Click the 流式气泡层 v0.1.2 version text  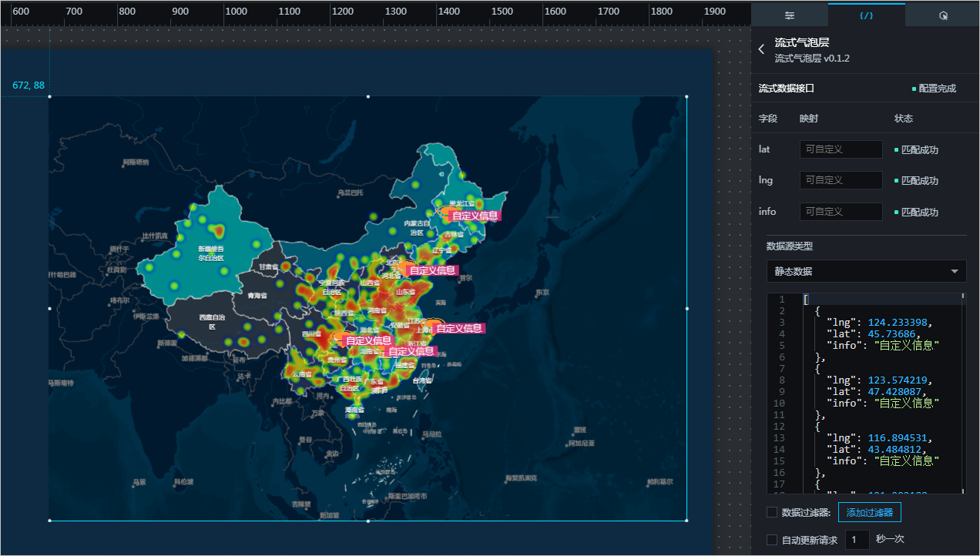click(x=812, y=59)
